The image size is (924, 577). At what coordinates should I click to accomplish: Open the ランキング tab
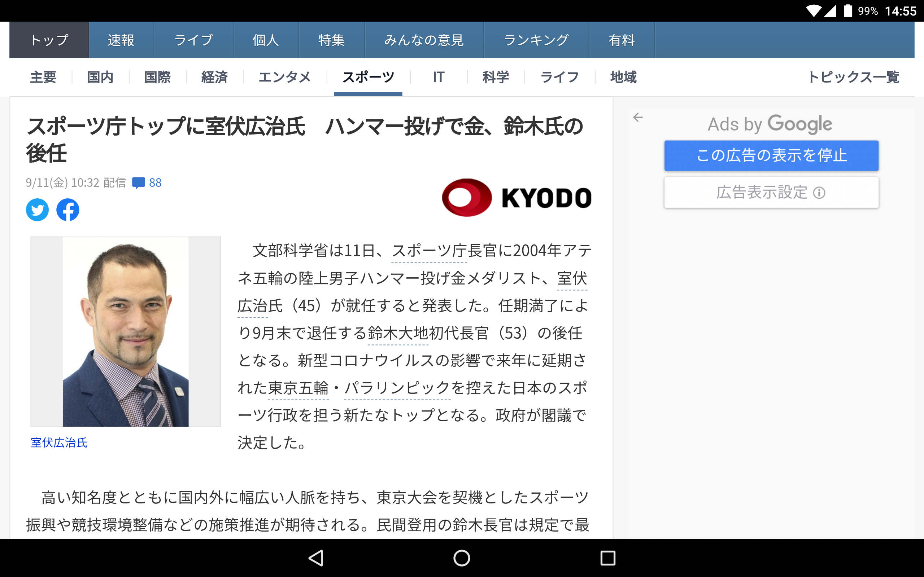[x=536, y=40]
